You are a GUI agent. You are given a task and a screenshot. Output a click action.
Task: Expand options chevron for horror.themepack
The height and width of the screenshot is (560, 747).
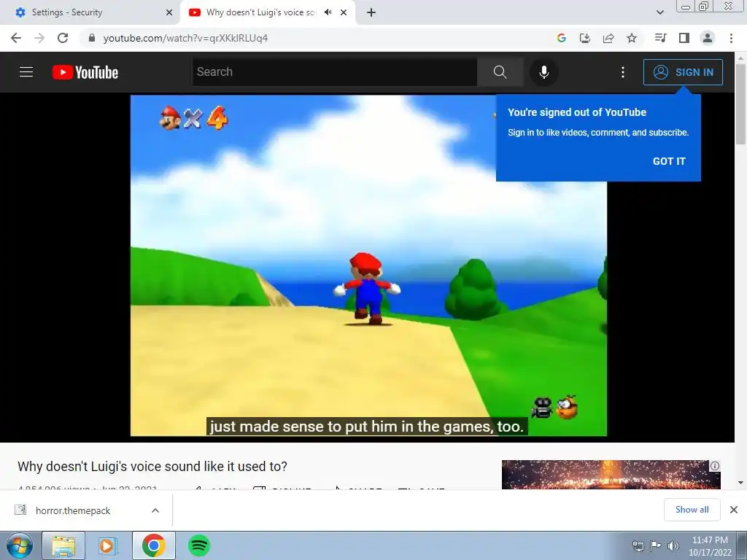point(155,510)
